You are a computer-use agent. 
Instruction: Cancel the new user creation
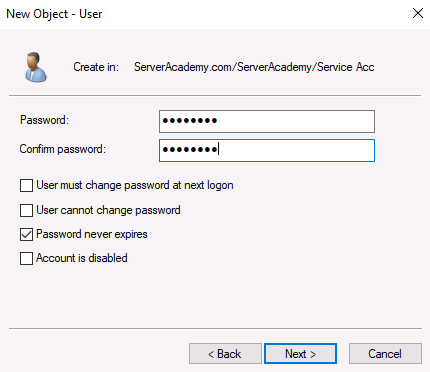(x=385, y=354)
